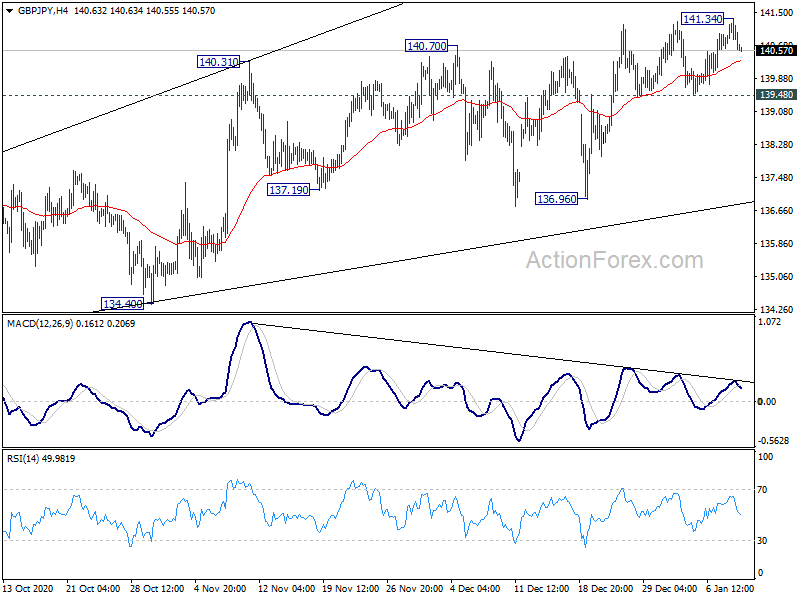Image resolution: width=800 pixels, height=600 pixels.
Task: Click the 18 Dec 20:00 time label
Action: [606, 589]
